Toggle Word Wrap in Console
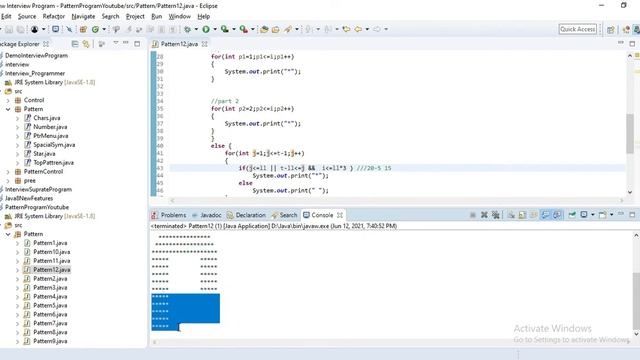This screenshot has width=640, height=360. 534,215
